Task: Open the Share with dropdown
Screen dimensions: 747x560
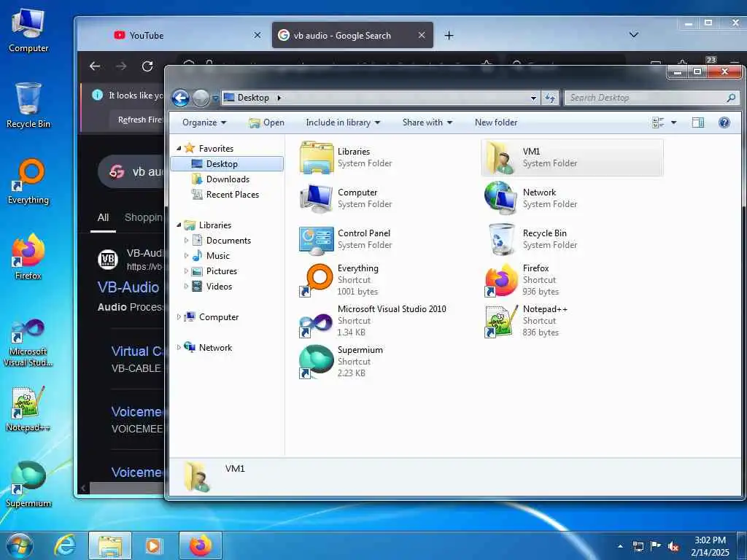Action: click(x=427, y=122)
